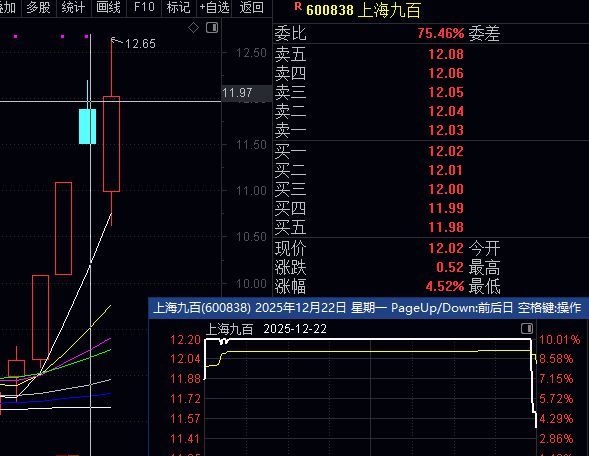
Task: Select the 画线 drawing tool
Action: pyautogui.click(x=108, y=8)
